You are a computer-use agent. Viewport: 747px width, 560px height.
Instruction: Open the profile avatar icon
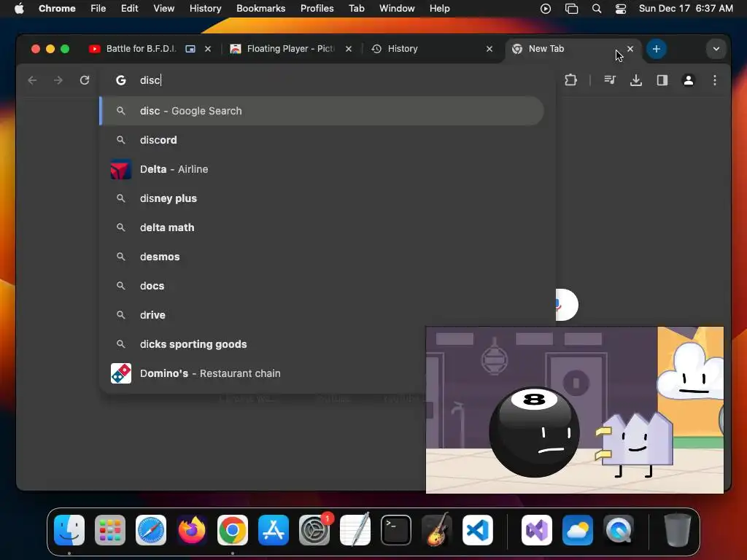coord(689,80)
